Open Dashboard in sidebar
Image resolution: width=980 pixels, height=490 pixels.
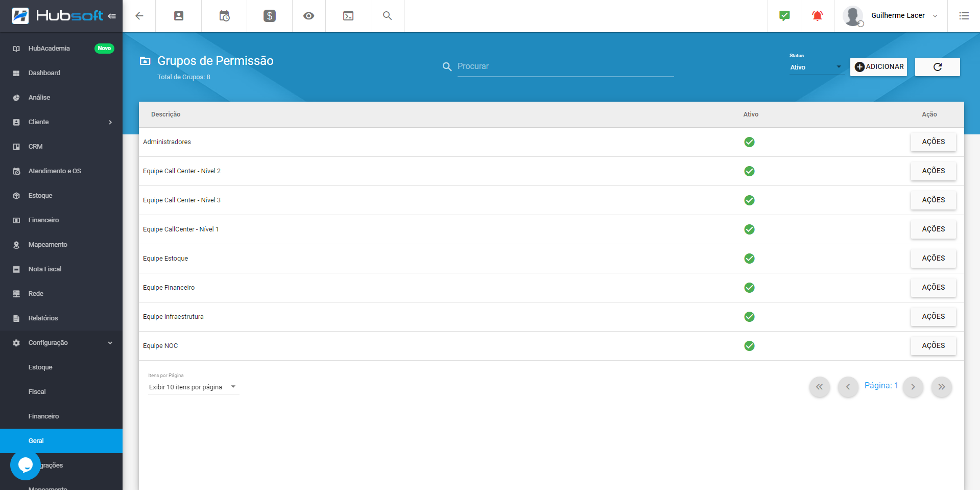[61, 73]
